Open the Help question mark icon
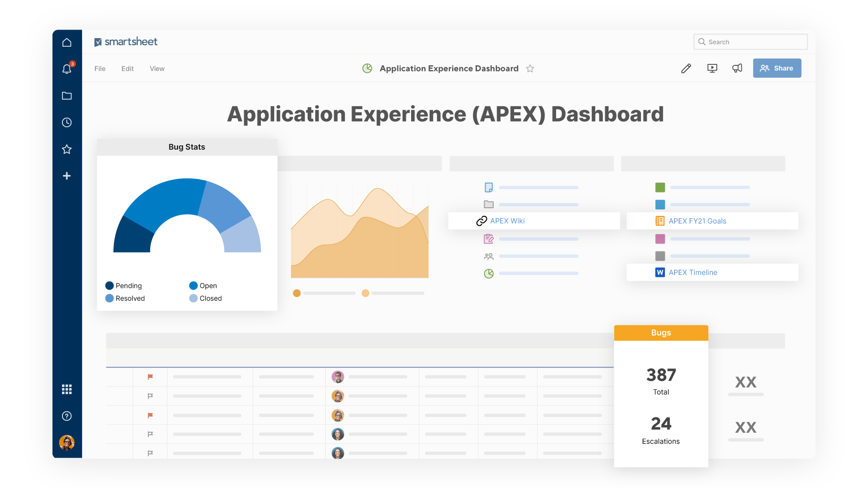Screen dimensions: 868x488 point(67,416)
